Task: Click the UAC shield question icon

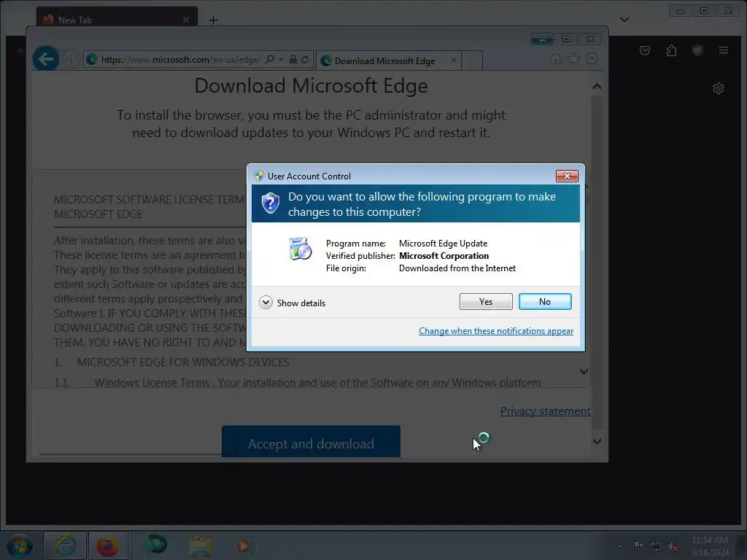Action: 270,203
